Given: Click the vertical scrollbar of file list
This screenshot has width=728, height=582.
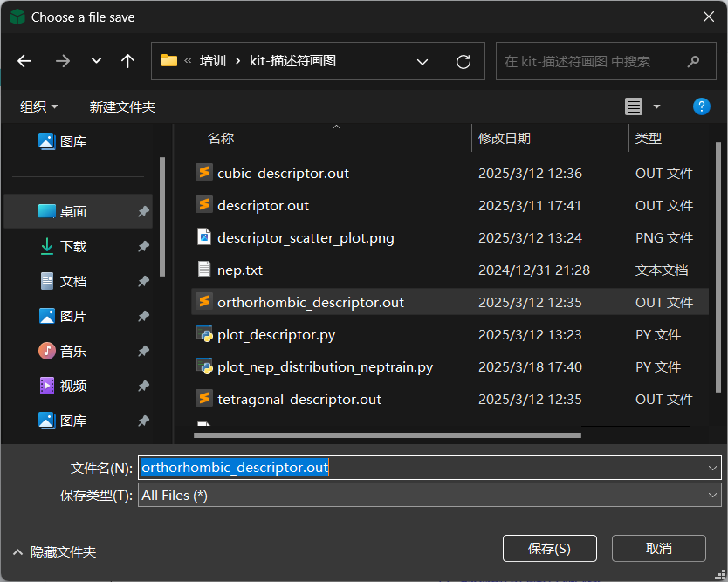Looking at the screenshot, I should (x=718, y=267).
